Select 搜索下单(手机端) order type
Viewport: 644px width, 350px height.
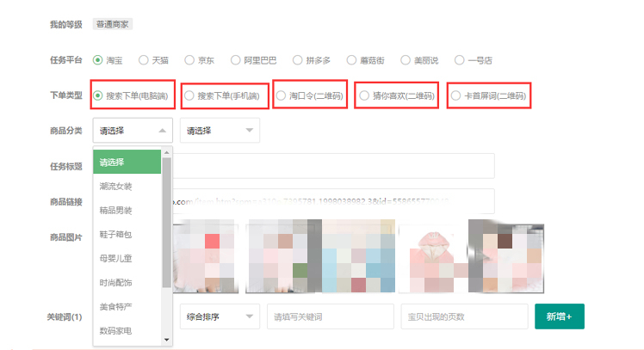pyautogui.click(x=190, y=96)
